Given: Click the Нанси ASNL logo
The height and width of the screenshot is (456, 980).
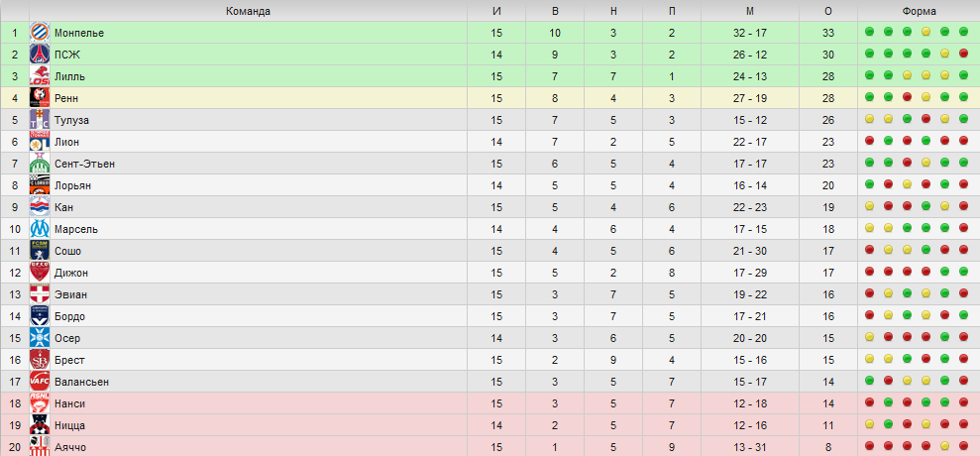Looking at the screenshot, I should click(x=40, y=403).
